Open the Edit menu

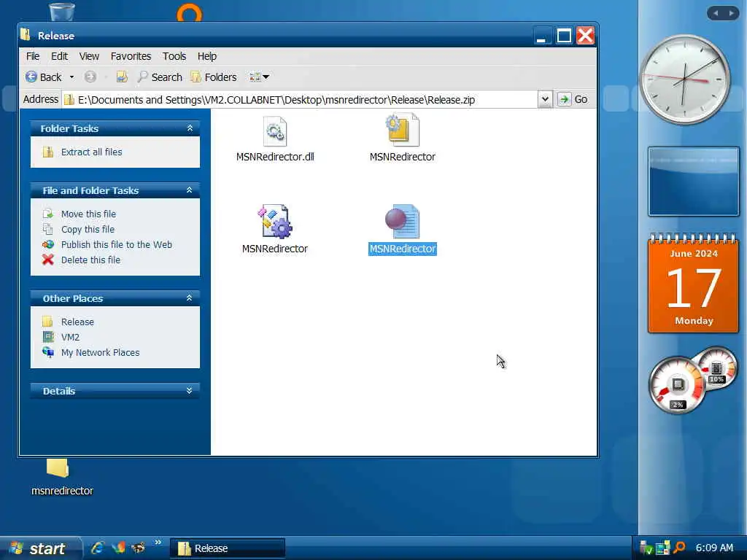pyautogui.click(x=60, y=56)
